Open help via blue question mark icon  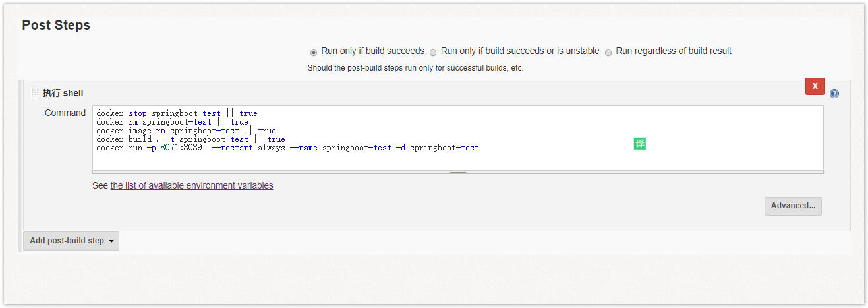[x=834, y=94]
